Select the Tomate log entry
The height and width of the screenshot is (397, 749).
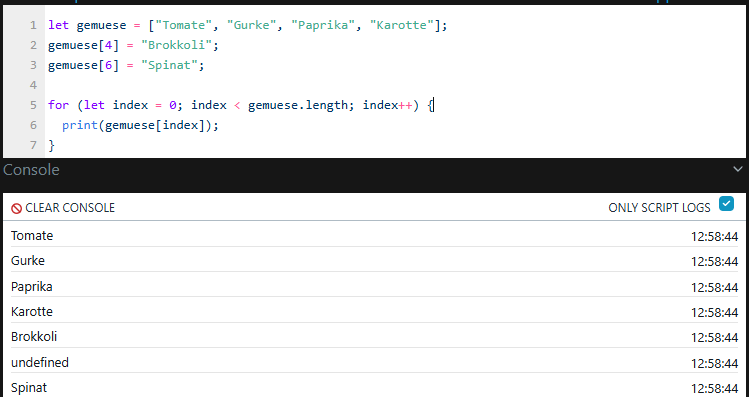coord(374,236)
